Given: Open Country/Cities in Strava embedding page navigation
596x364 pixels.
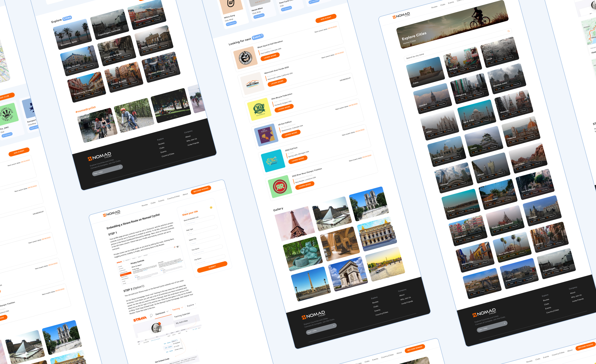Looking at the screenshot, I should pyautogui.click(x=173, y=197).
